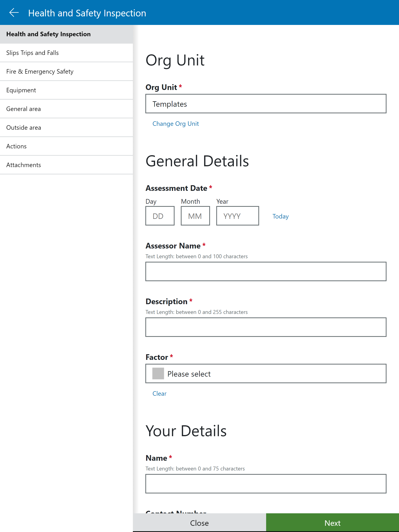Click the grey Factor color swatch
The image size is (399, 532).
pyautogui.click(x=158, y=373)
